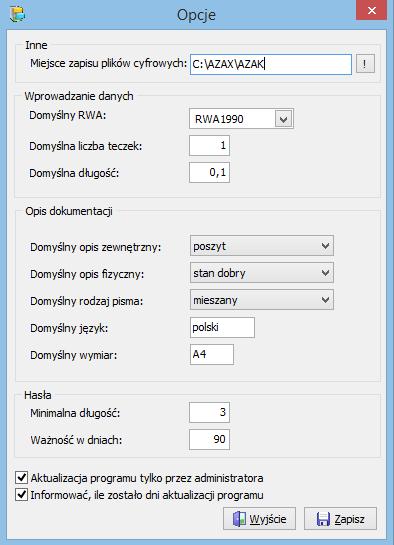Click the digital files save path field

(271, 64)
